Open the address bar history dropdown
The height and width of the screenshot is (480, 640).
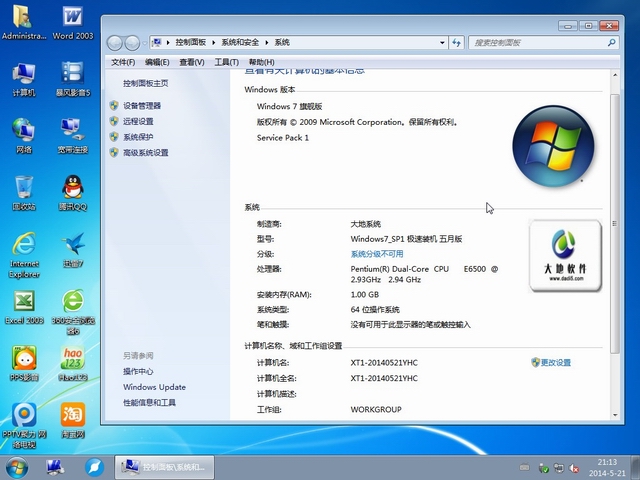point(442,42)
